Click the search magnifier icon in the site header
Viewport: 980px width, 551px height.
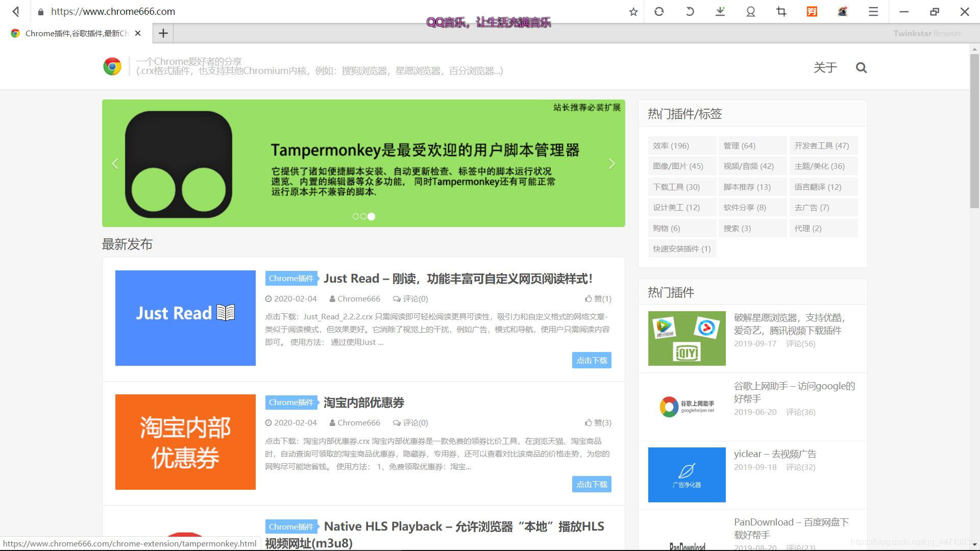click(x=861, y=67)
